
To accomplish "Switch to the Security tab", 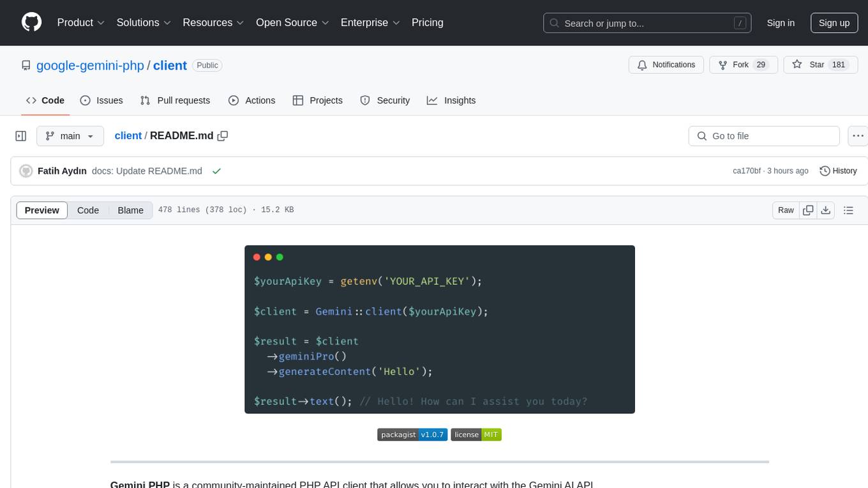I will pos(385,100).
